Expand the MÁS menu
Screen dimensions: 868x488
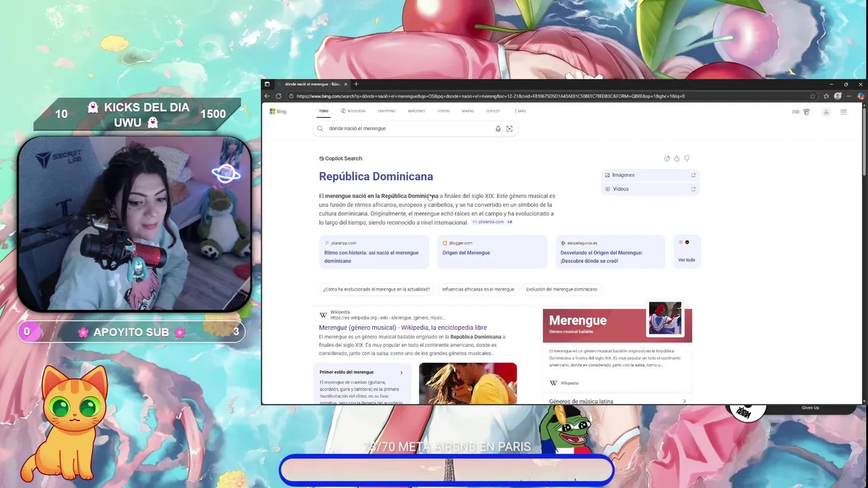pos(520,111)
